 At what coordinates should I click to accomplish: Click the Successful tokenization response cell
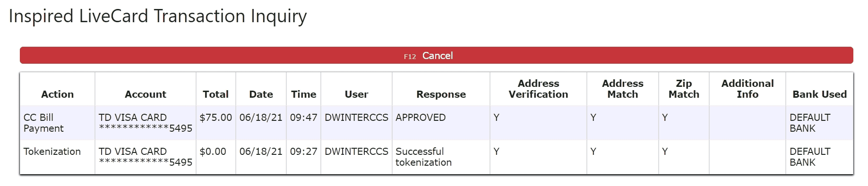click(423, 157)
